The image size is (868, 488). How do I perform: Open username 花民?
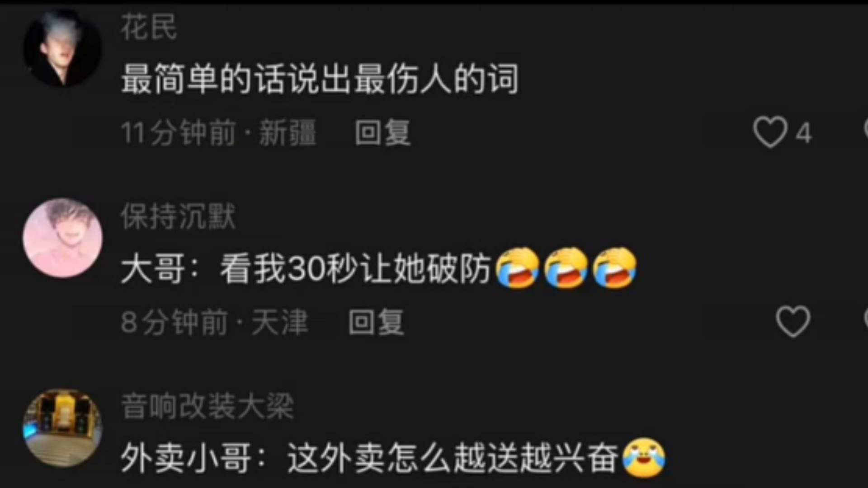[x=149, y=27]
